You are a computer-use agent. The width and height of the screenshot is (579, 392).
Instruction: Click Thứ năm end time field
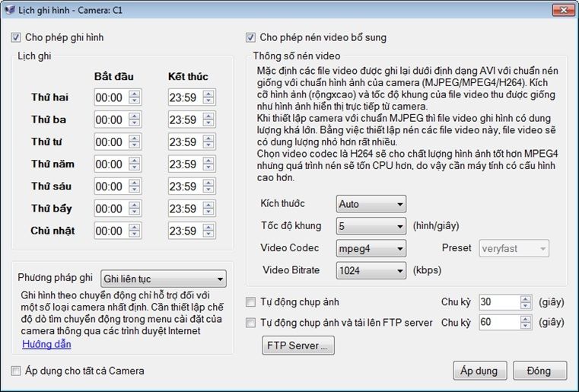(x=192, y=164)
